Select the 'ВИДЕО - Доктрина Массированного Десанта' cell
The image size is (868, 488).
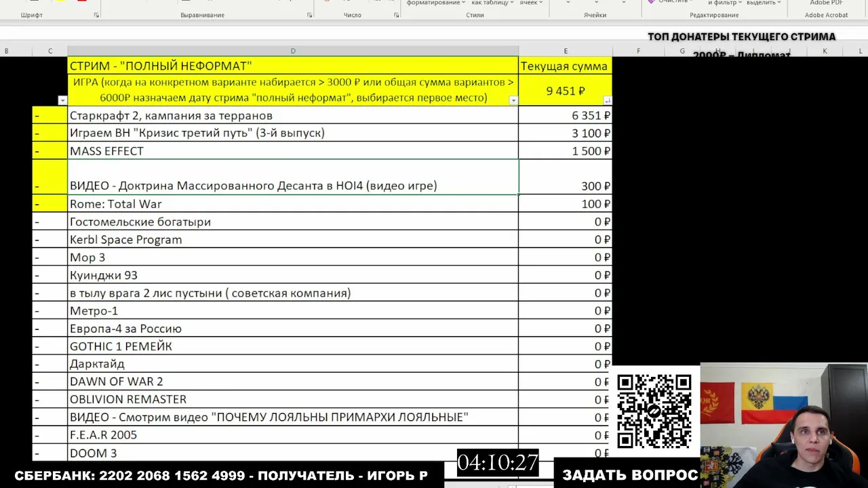293,177
